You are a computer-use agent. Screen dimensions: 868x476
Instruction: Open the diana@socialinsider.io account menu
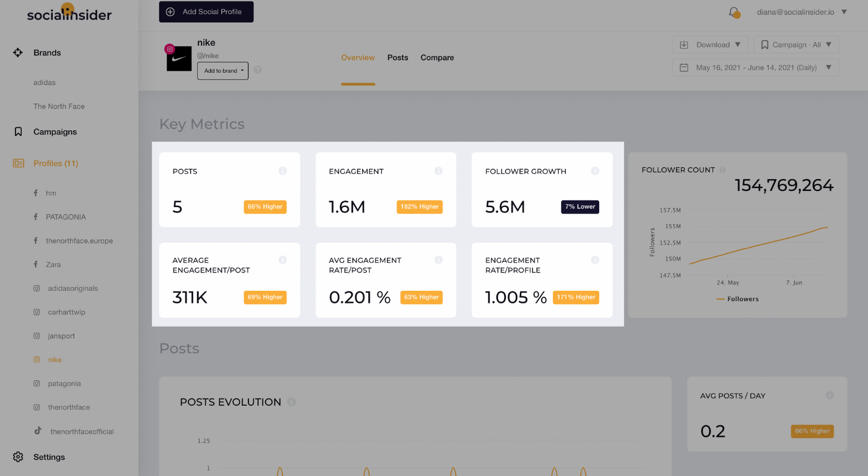[x=801, y=12]
